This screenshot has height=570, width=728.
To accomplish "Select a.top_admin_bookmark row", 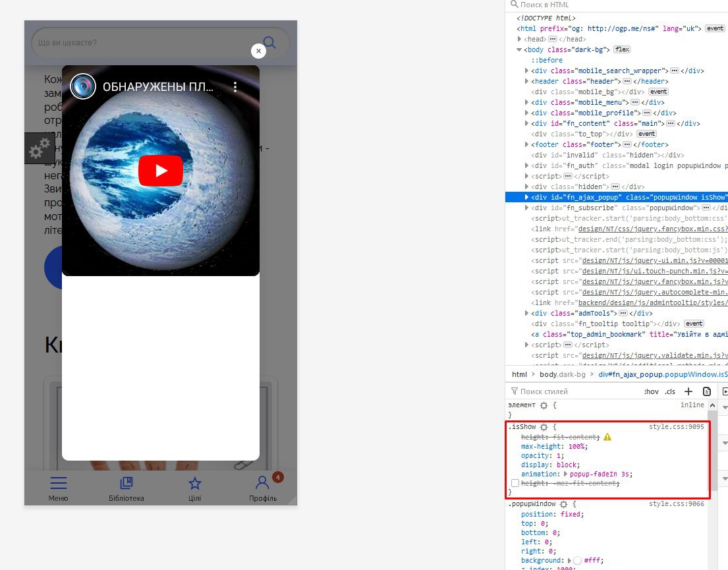I will 630,335.
